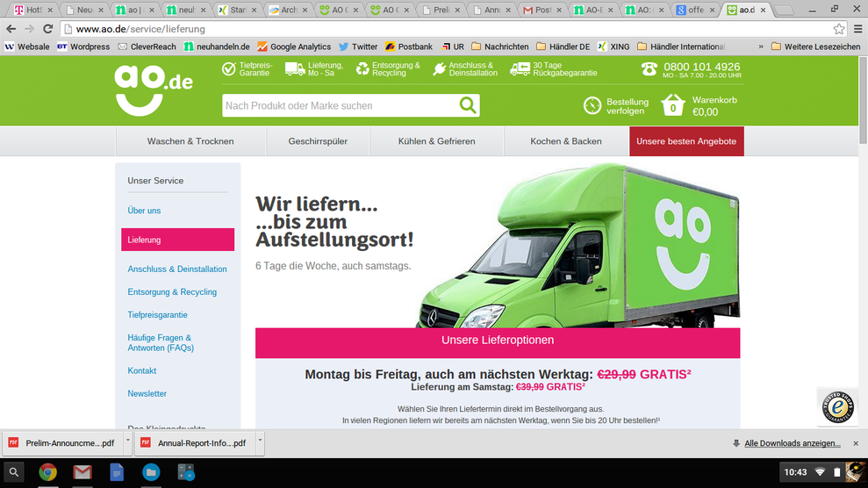Open Unsere besten Angebote
Viewport: 868px width, 488px height.
click(x=686, y=141)
